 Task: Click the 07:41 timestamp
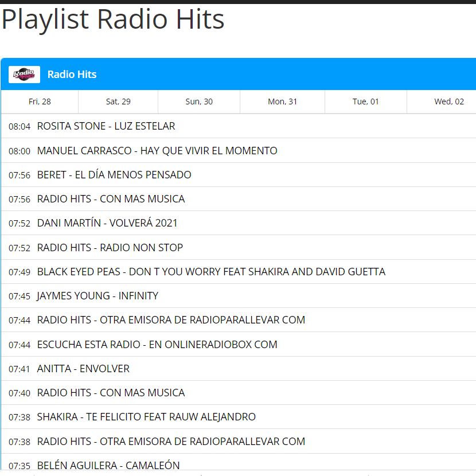click(19, 369)
